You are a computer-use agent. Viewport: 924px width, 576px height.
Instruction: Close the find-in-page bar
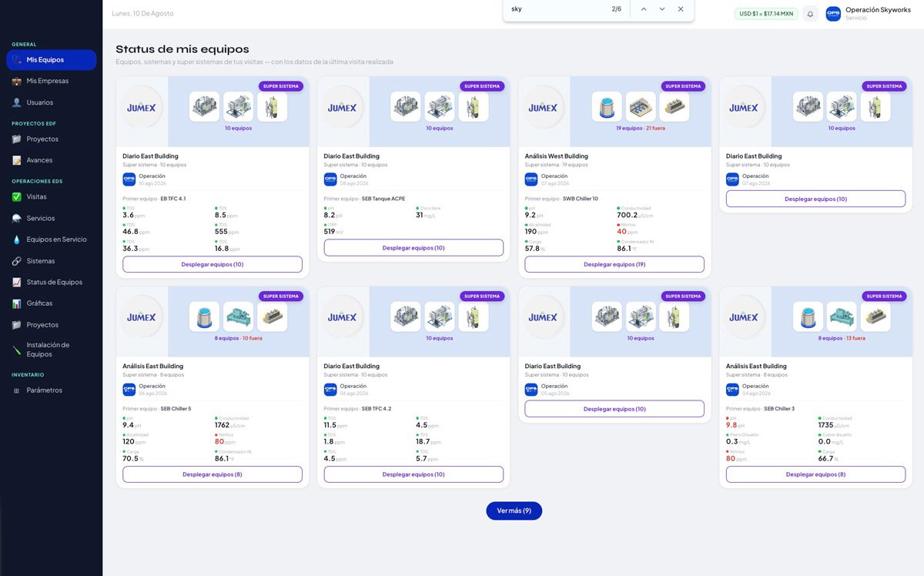[681, 9]
